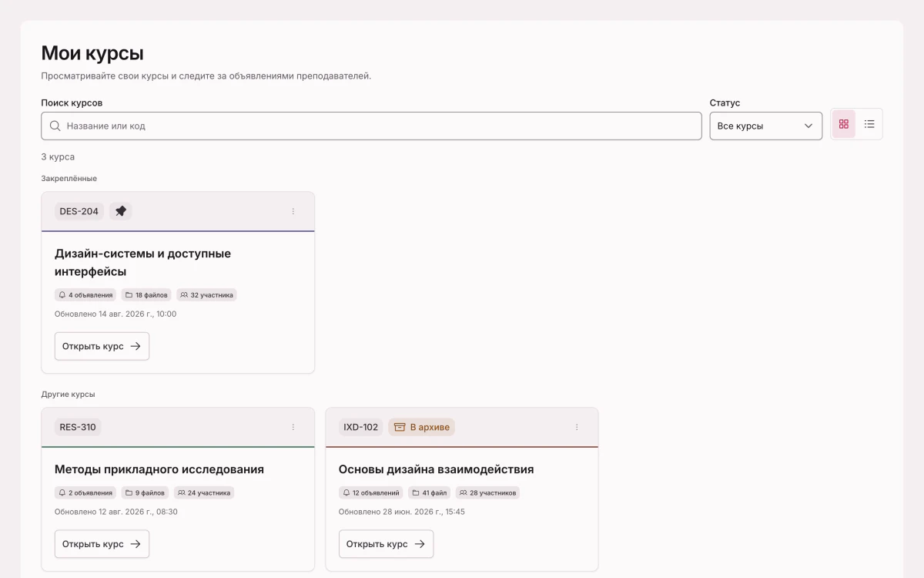Open the three-dot menu on the IXD-102 card
924x578 pixels.
[577, 427]
